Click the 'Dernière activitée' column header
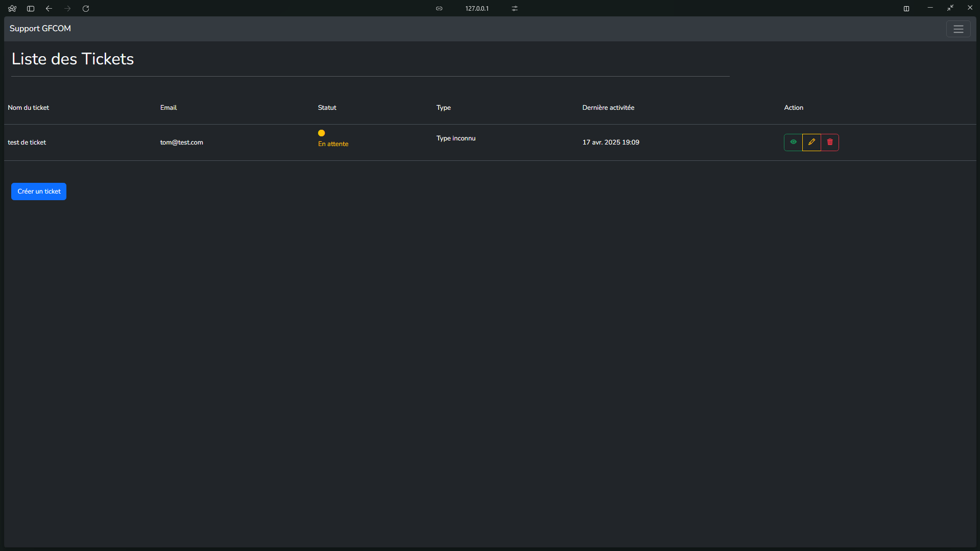This screenshot has height=551, width=980. [x=608, y=108]
